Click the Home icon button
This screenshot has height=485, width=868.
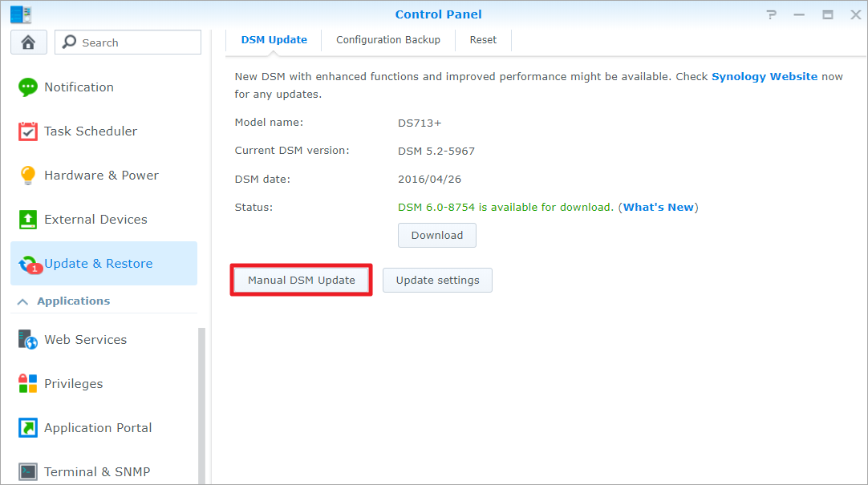point(28,42)
